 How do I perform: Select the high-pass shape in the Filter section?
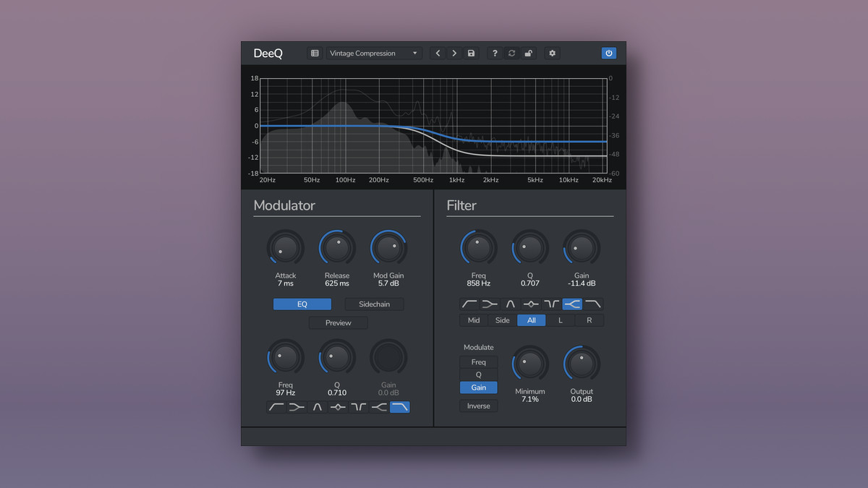(469, 304)
